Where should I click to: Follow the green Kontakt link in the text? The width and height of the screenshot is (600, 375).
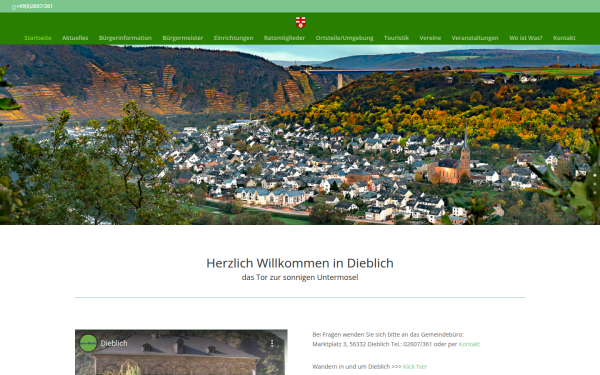(469, 344)
